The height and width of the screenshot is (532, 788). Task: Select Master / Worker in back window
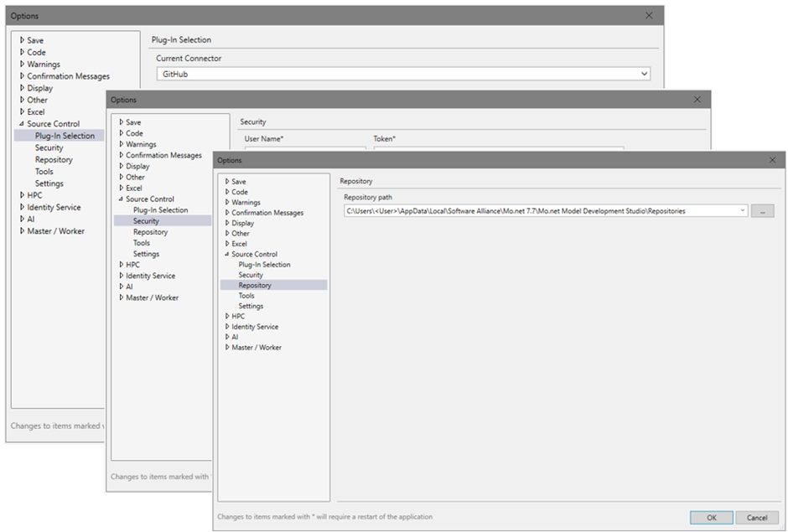56,231
